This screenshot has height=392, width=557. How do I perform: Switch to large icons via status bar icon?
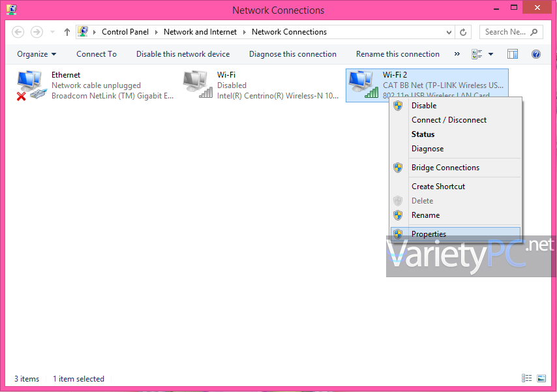[x=541, y=378]
